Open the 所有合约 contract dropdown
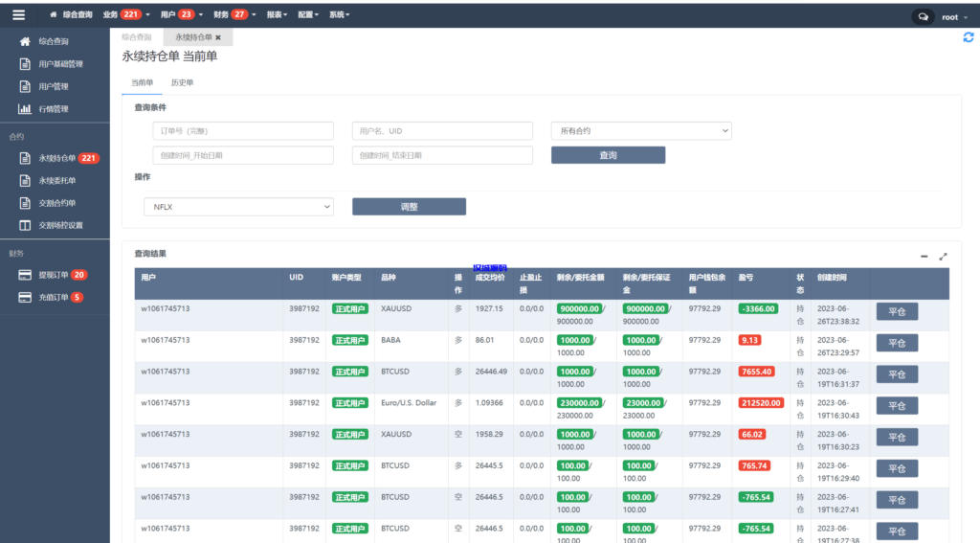Screen dimensions: 980x543 coord(641,130)
